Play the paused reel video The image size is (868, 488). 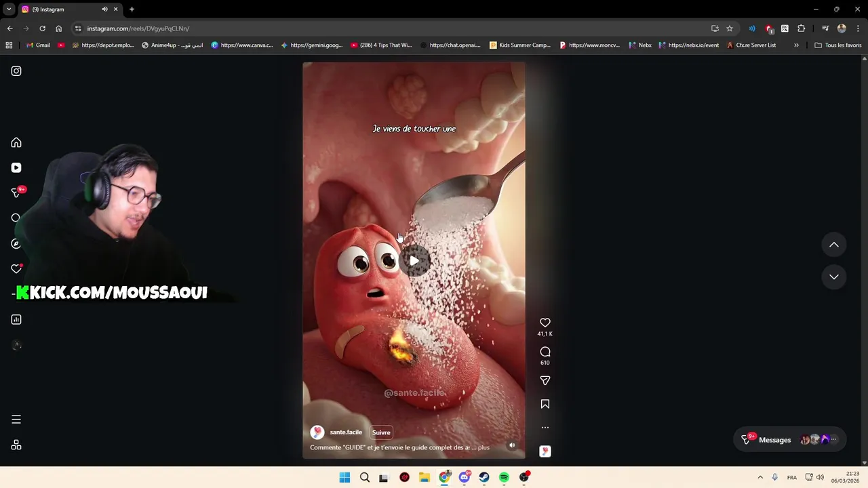(x=414, y=261)
